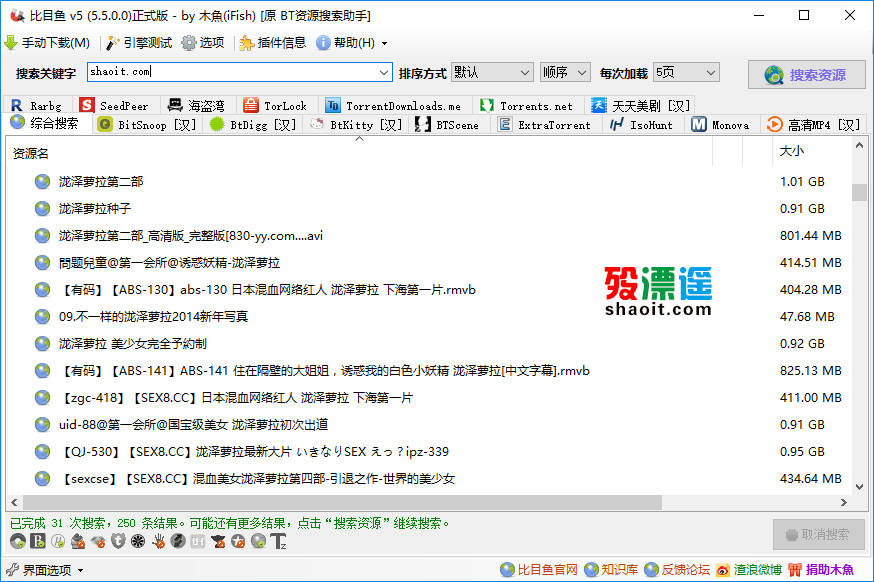The width and height of the screenshot is (874, 582).
Task: Expand the search keyword history dropdown arrow
Action: click(x=384, y=72)
